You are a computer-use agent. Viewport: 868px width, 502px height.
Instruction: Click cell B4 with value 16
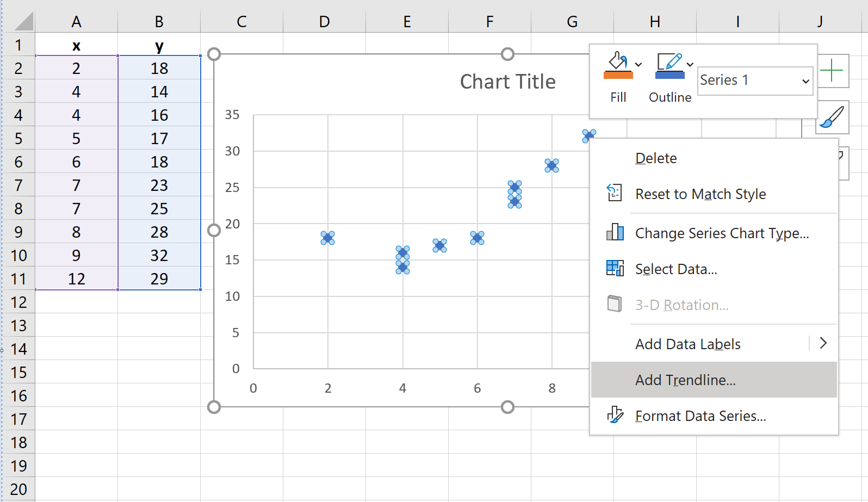coord(159,115)
